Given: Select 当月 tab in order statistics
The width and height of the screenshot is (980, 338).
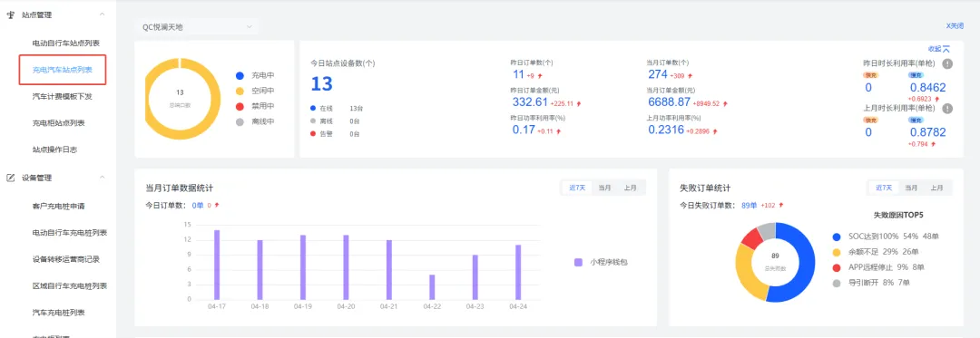Looking at the screenshot, I should click(604, 188).
